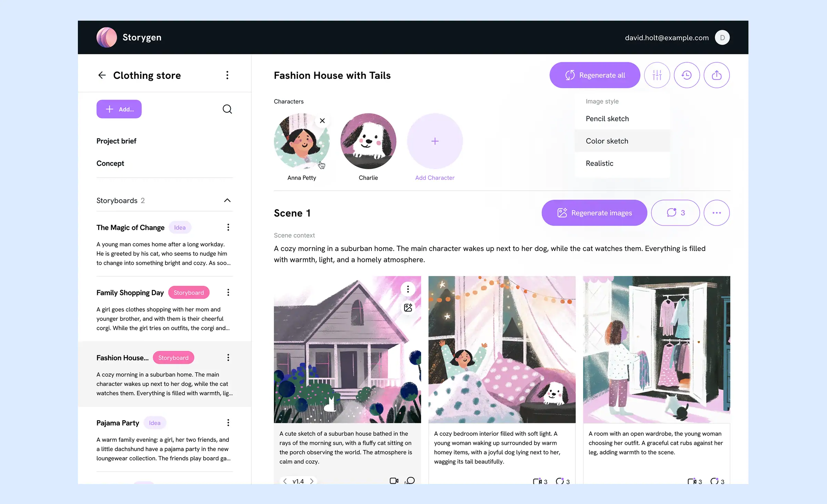Click the Fashion House with Tails title
The height and width of the screenshot is (504, 827).
pos(332,75)
